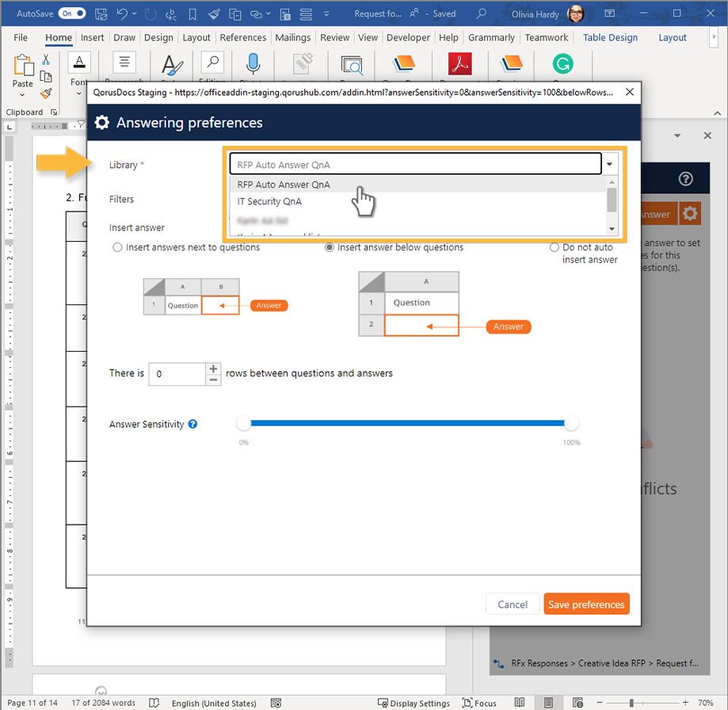This screenshot has height=710, width=728.
Task: Click the Cut scissors icon
Action: 46,59
